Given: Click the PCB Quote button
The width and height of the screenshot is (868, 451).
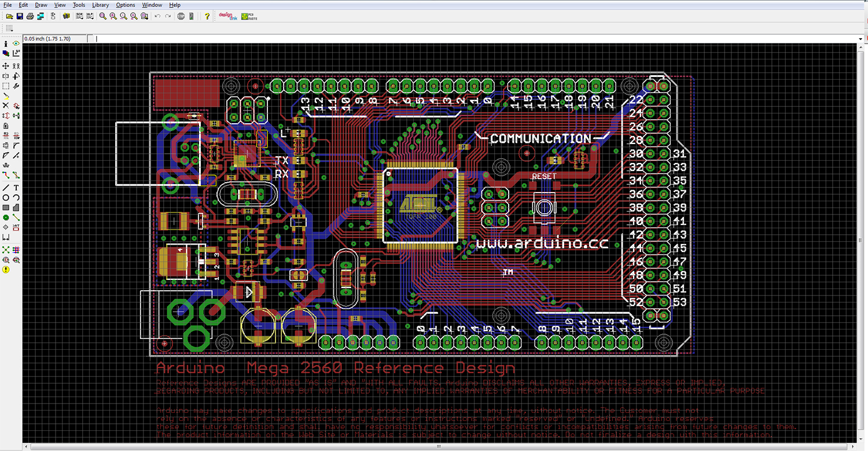Looking at the screenshot, I should coord(247,16).
